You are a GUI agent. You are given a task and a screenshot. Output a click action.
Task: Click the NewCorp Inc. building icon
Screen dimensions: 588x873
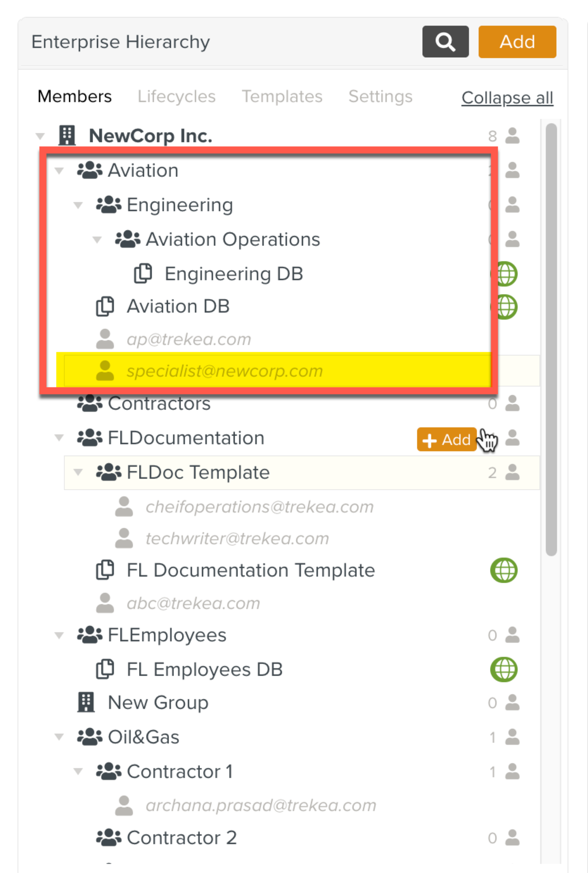click(x=67, y=135)
